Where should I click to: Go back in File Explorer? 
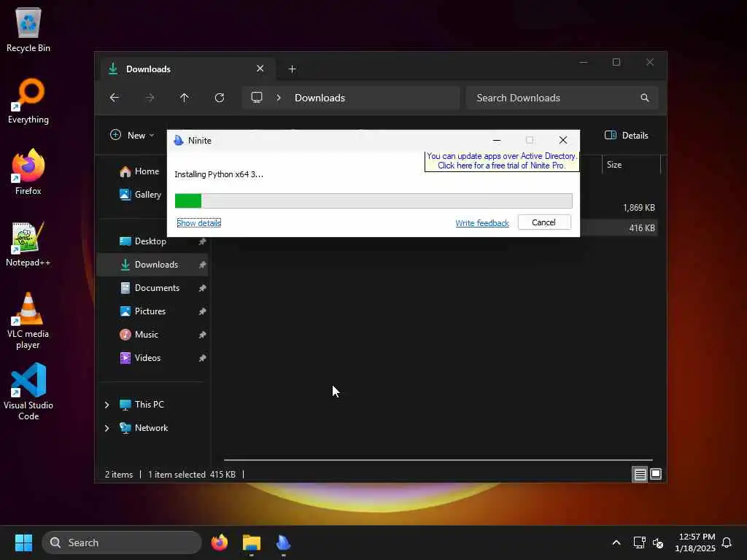point(115,98)
